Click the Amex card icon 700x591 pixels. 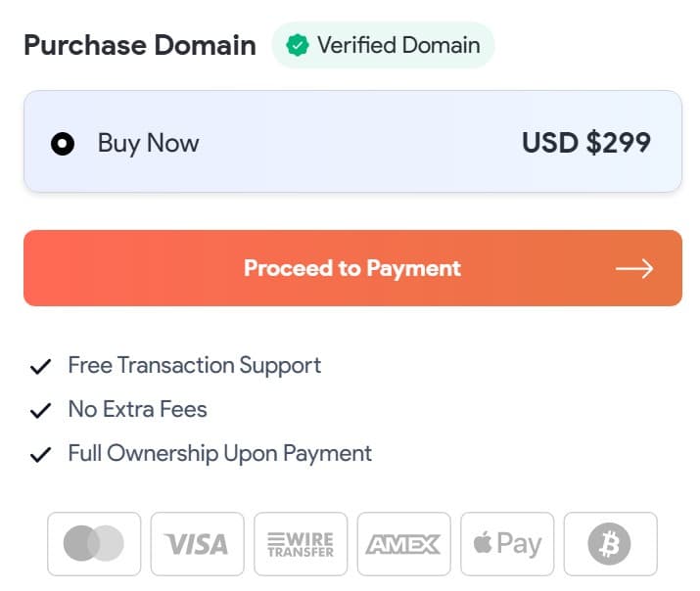tap(403, 543)
